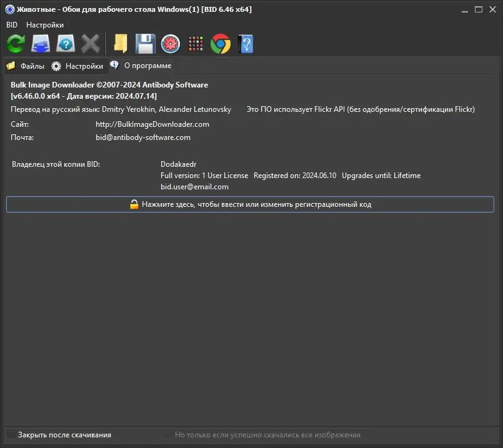This screenshot has width=503, height=448.
Task: Click the app logo in title bar
Action: click(x=10, y=9)
